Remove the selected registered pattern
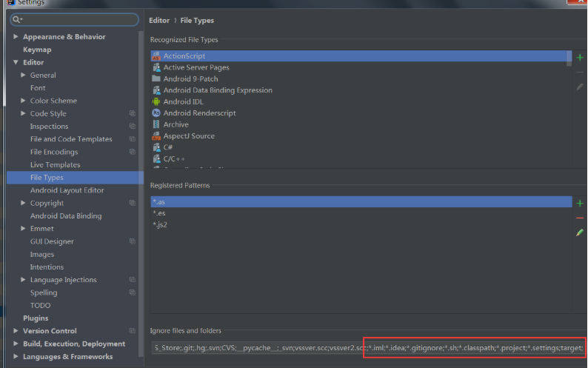Screen dimensions: 588x368 [x=580, y=218]
